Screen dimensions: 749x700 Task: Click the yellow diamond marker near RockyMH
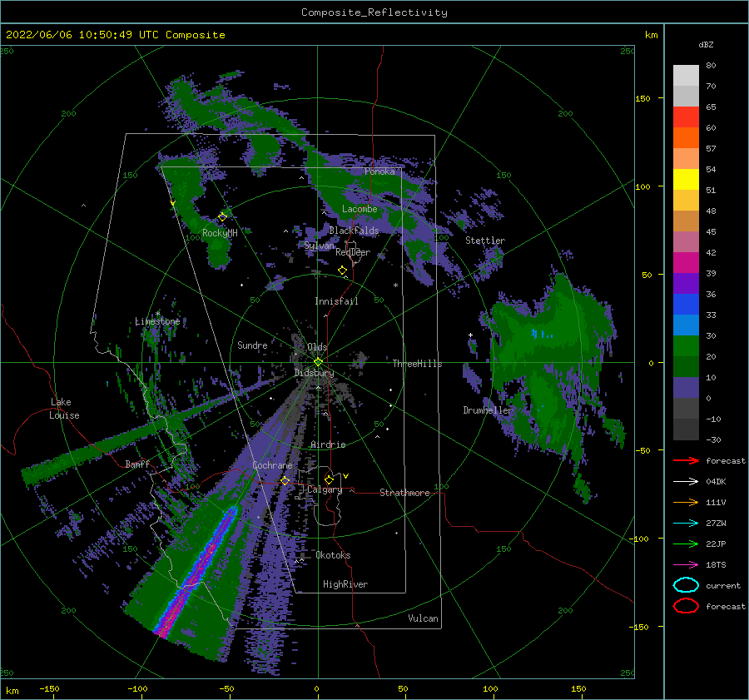tap(222, 217)
